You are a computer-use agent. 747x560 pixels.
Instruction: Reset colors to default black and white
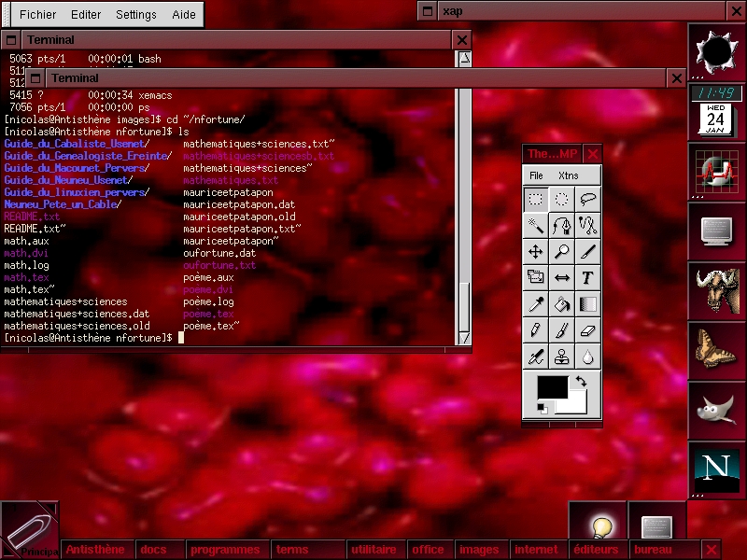point(543,410)
